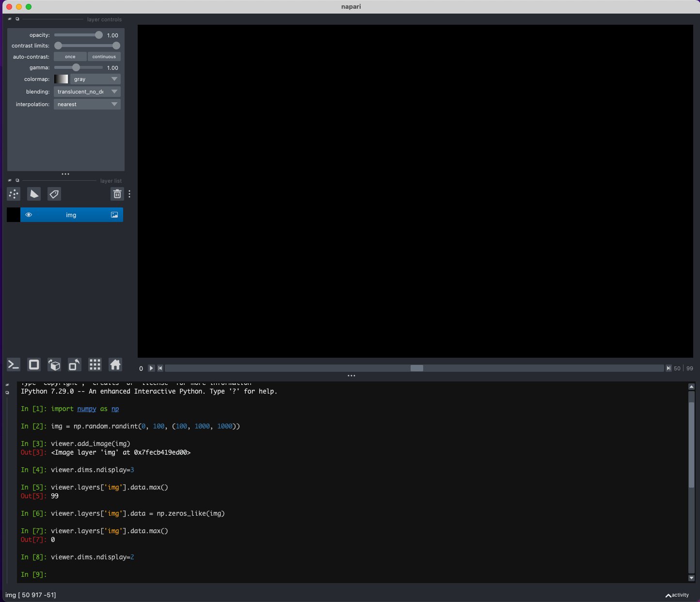Image resolution: width=700 pixels, height=602 pixels.
Task: Reset the view with the home button
Action: [x=115, y=364]
